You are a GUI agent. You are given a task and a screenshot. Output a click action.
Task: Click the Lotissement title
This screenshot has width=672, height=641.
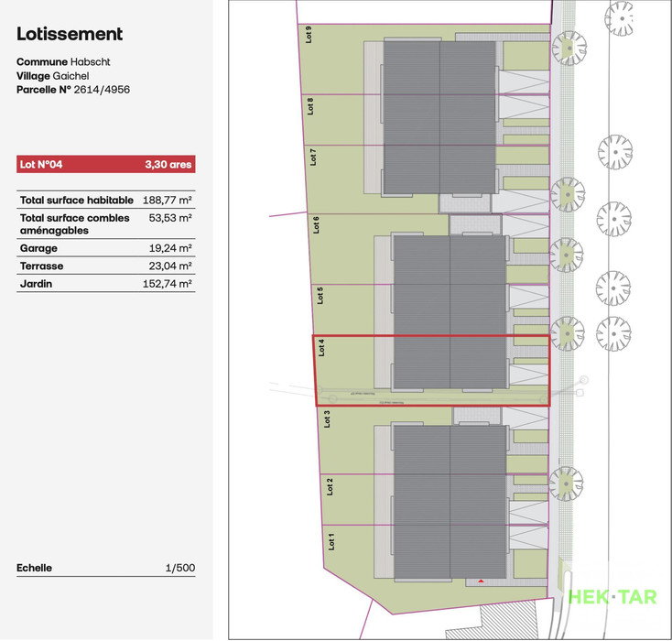coord(70,35)
